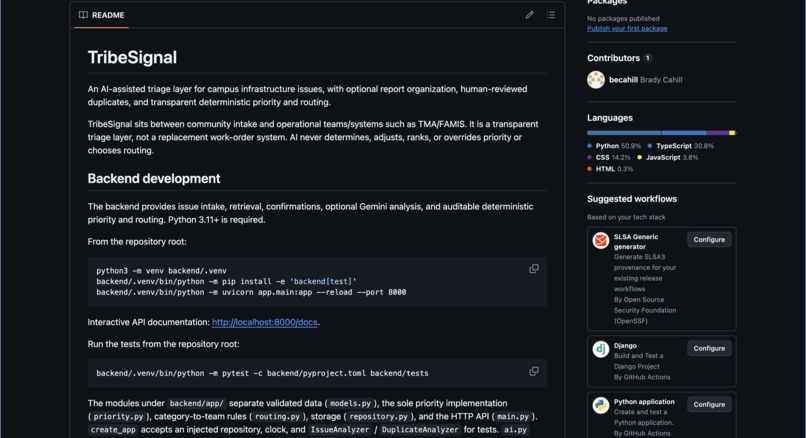The width and height of the screenshot is (806, 438).
Task: Click the Django workflow title
Action: click(x=625, y=345)
